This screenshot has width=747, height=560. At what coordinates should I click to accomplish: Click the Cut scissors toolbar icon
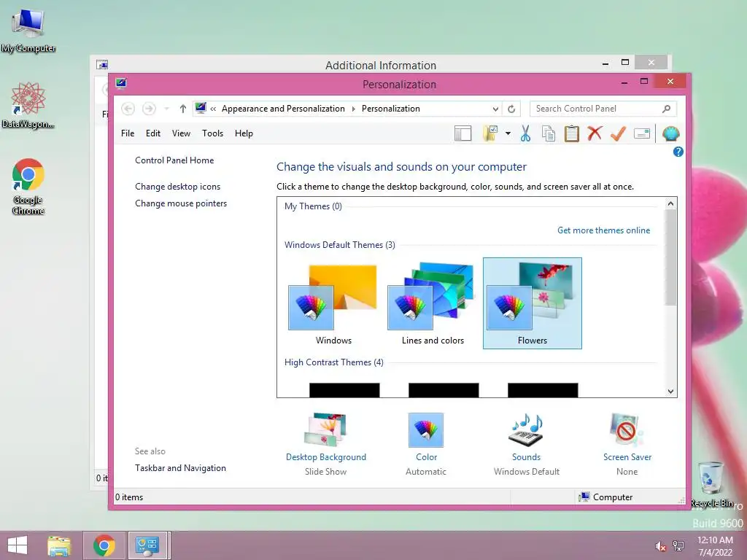[525, 134]
